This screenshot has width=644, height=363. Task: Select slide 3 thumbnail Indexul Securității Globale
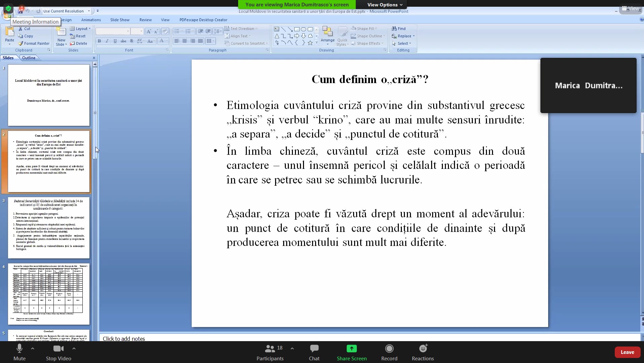(49, 228)
